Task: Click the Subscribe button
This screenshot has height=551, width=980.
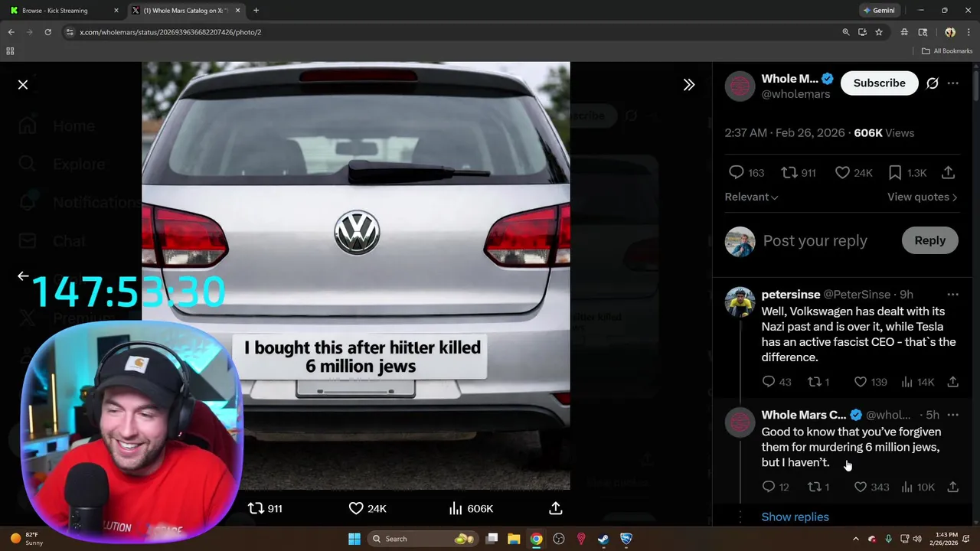Action: click(x=880, y=83)
